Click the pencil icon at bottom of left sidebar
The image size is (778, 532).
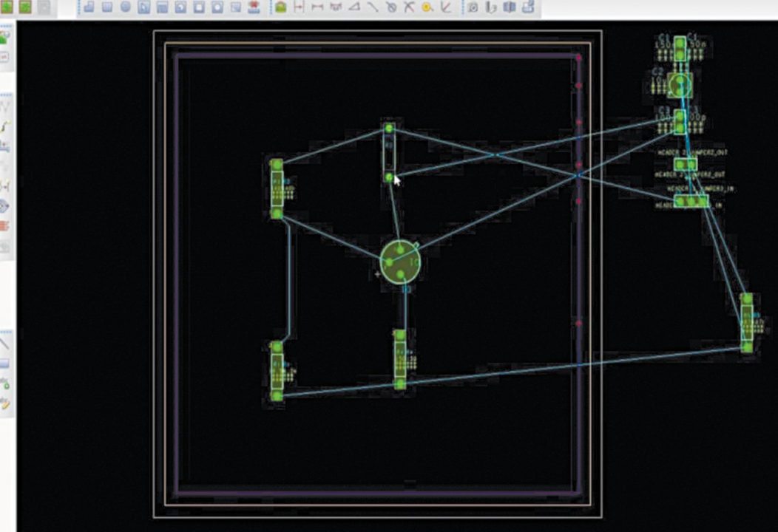click(x=4, y=403)
